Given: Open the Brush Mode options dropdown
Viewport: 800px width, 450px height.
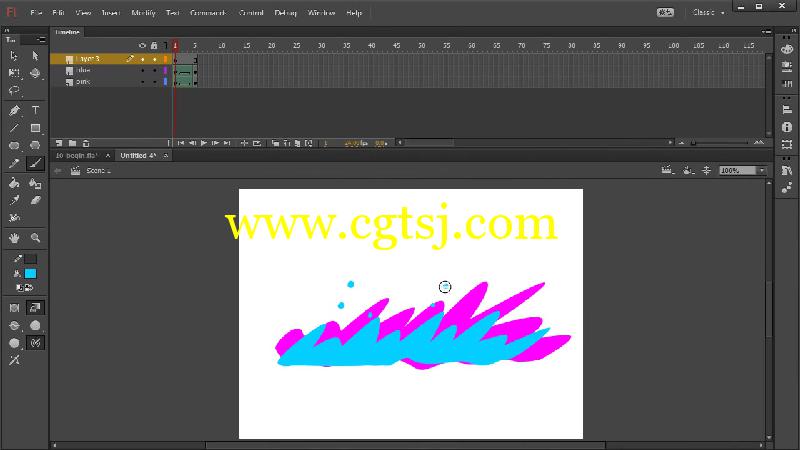Looking at the screenshot, I should click(14, 326).
